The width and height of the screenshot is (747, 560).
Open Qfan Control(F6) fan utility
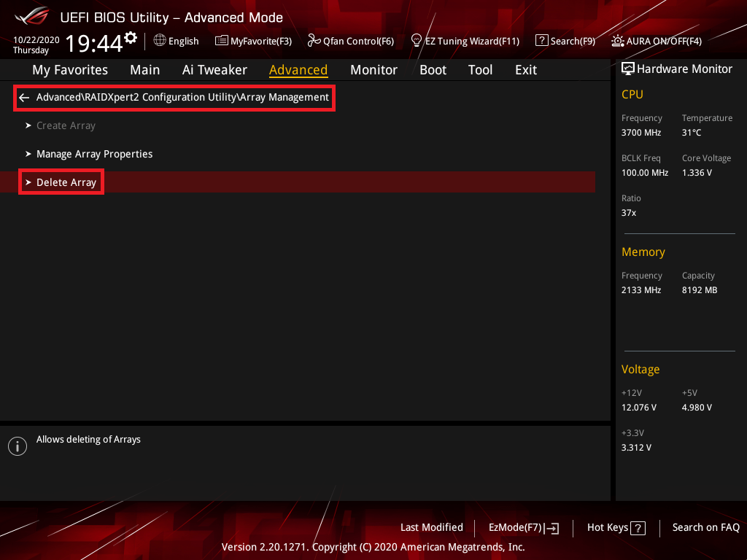[x=350, y=41]
